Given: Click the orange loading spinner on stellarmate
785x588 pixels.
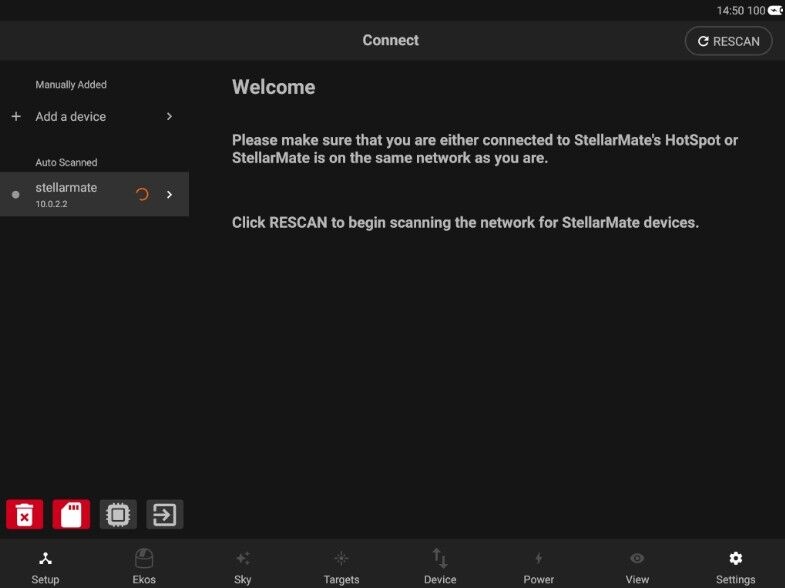Looking at the screenshot, I should (x=142, y=194).
